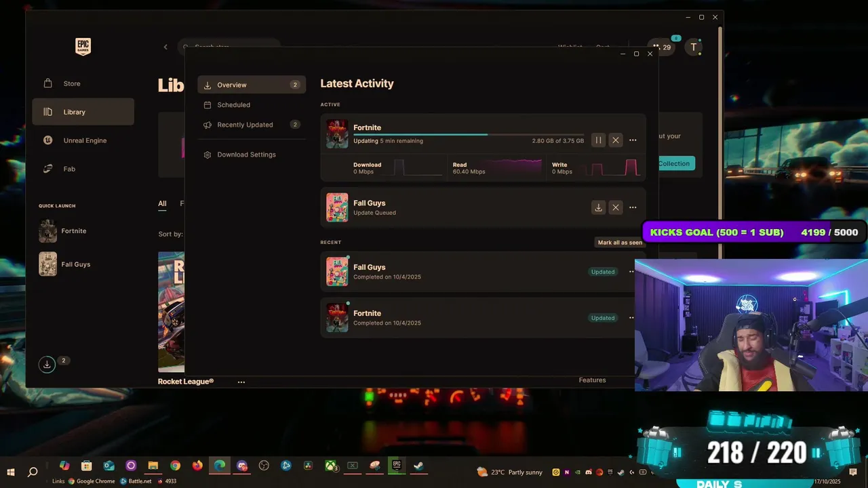Click queued Fall Guys thumbnail
The height and width of the screenshot is (488, 868).
click(337, 207)
